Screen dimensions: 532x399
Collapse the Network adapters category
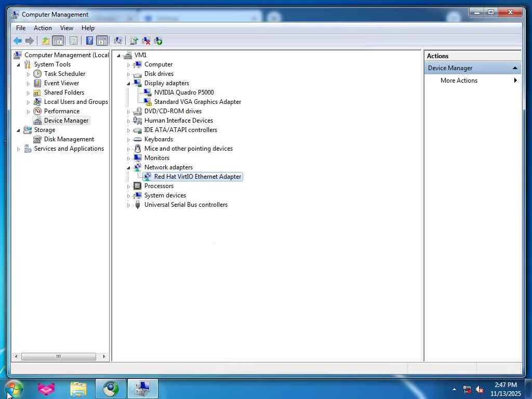tap(128, 168)
